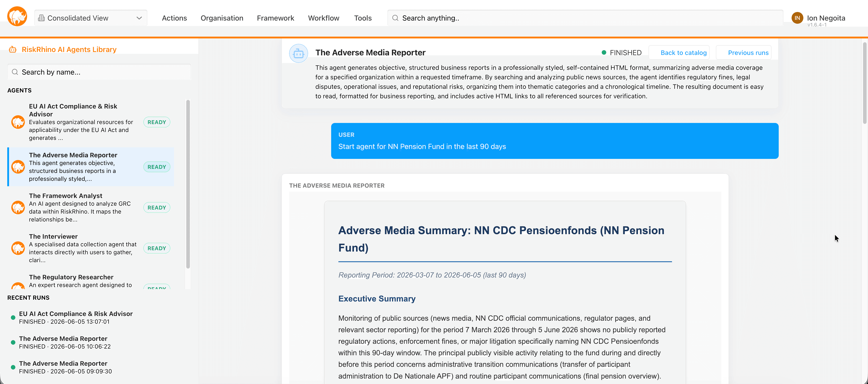Screen dimensions: 868x384
Task: Open the Workflow menu
Action: [x=323, y=18]
